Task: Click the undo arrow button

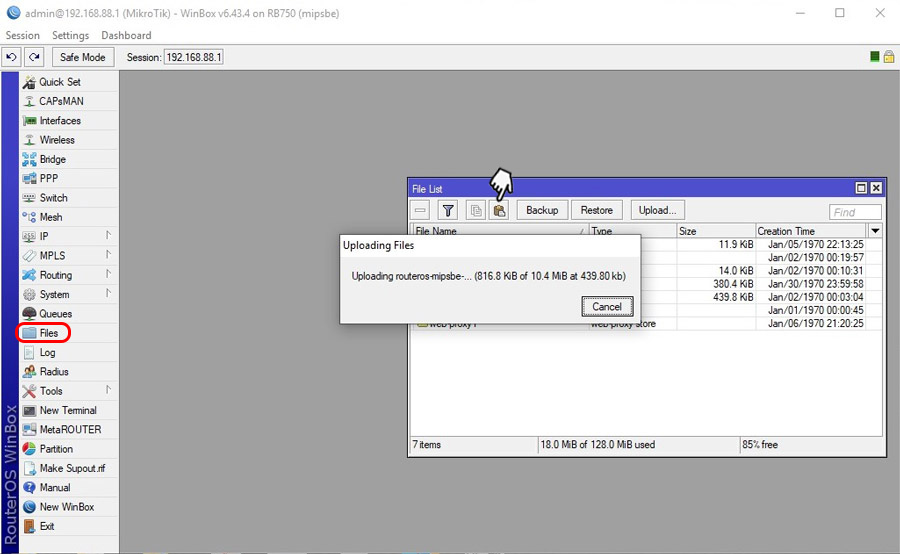Action: [x=11, y=57]
